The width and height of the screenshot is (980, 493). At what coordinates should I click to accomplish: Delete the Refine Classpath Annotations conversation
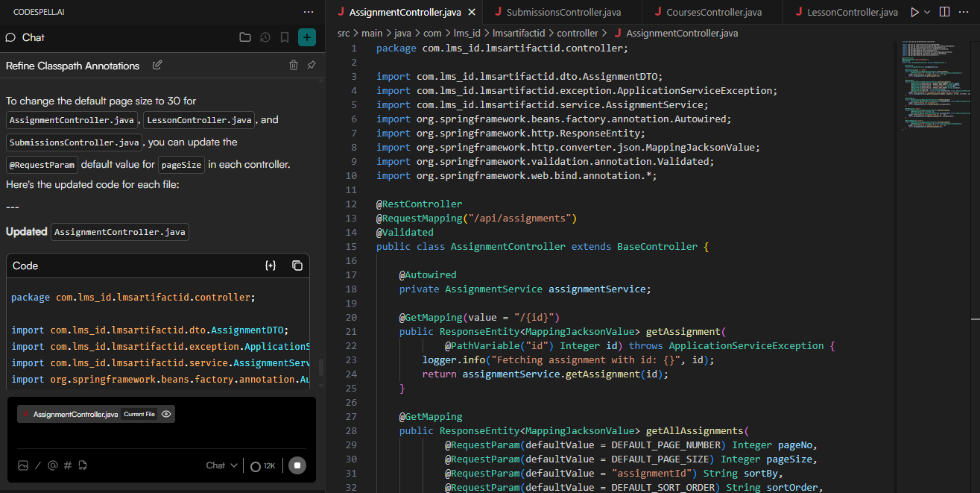[294, 65]
